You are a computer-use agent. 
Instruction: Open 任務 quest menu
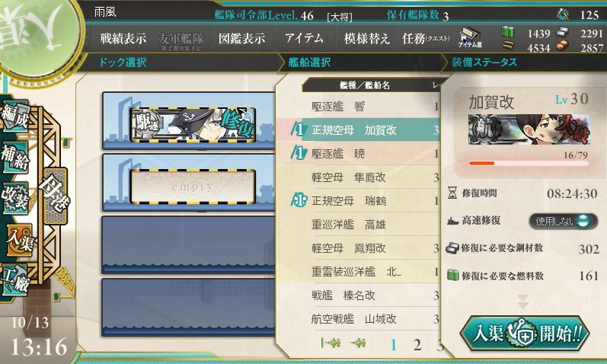(x=426, y=38)
